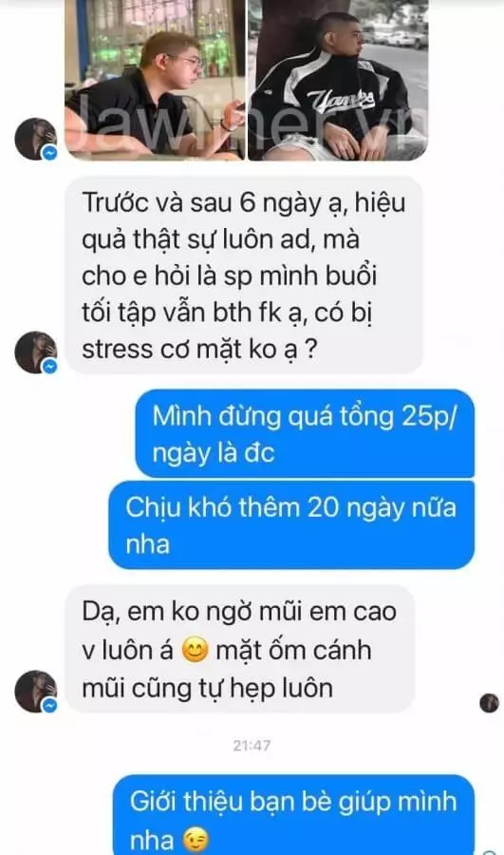Tap Messenger badge on the middle avatar

coord(49,367)
